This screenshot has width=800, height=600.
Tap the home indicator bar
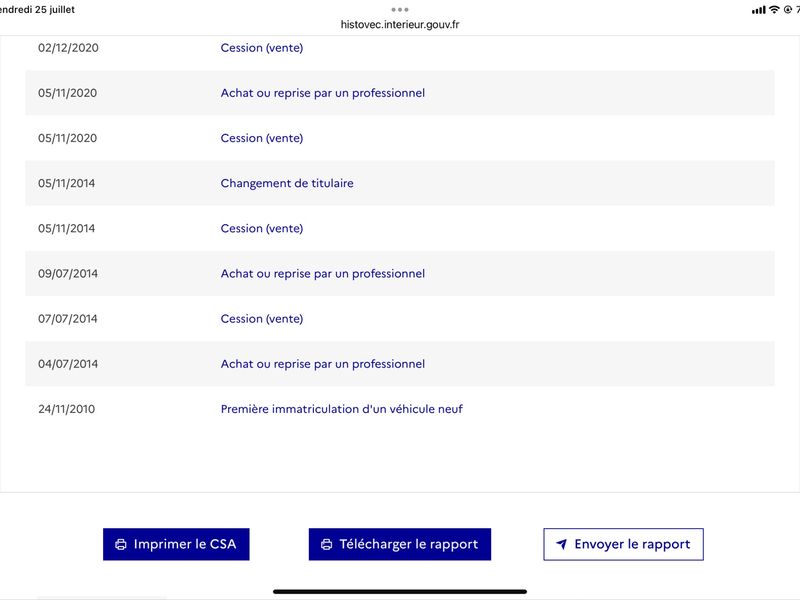[399, 592]
